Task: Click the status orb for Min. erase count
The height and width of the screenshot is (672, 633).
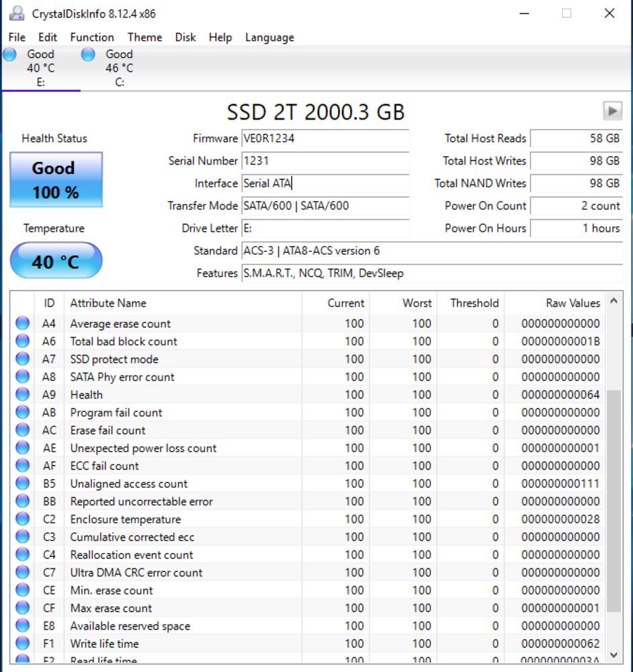Action: point(22,590)
